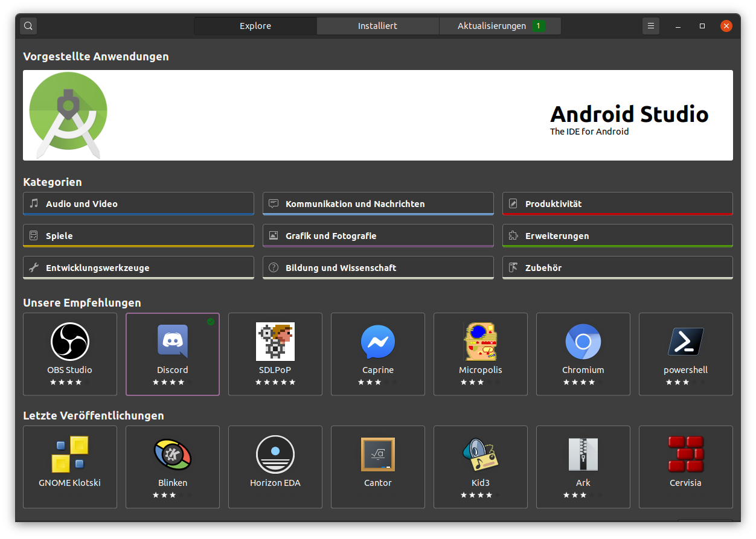Open the Kid3 app icon

[x=481, y=454]
